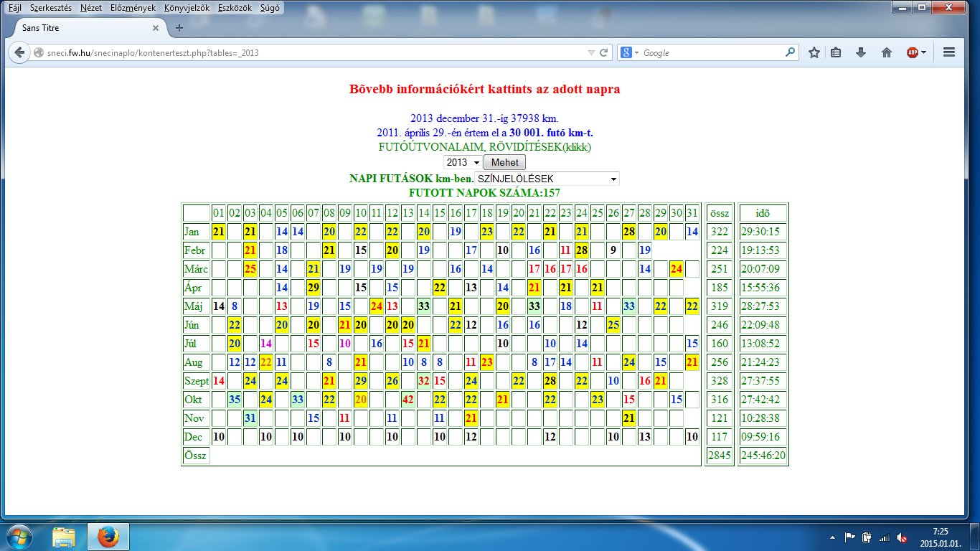Go to the Firefox home page icon
Screen dimensions: 980x551
tap(887, 52)
